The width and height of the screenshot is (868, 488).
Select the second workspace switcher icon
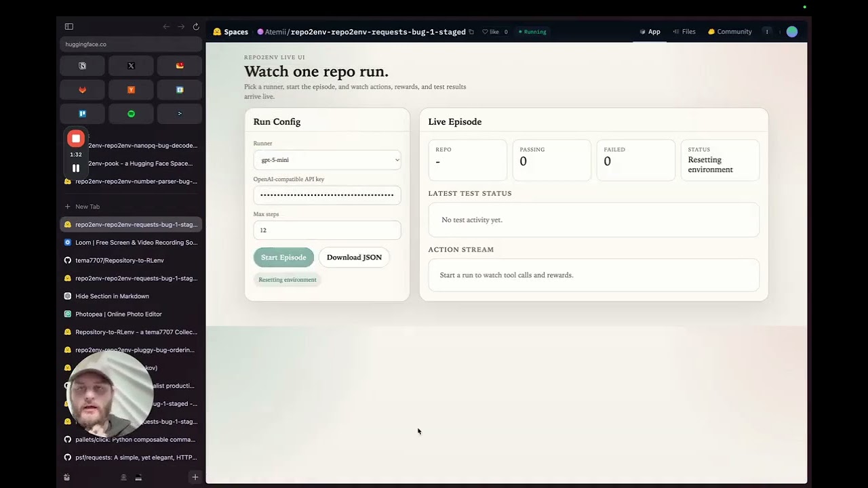[x=138, y=477]
